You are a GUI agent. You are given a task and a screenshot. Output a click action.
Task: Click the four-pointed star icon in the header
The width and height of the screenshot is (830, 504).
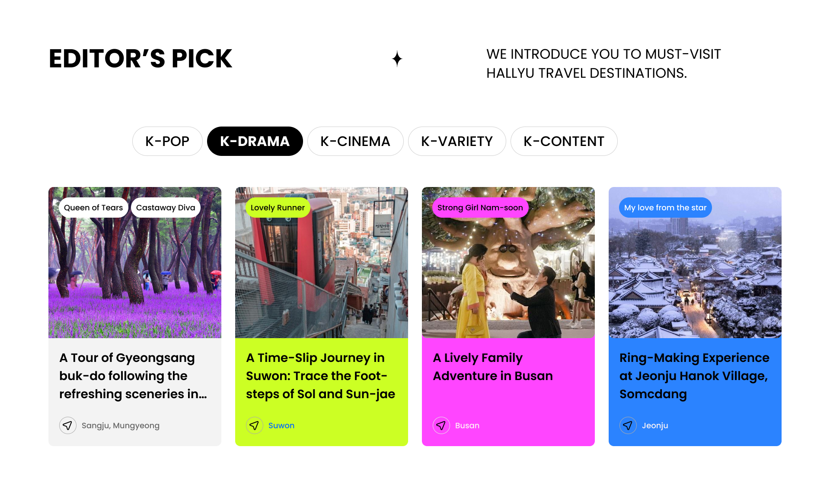397,59
